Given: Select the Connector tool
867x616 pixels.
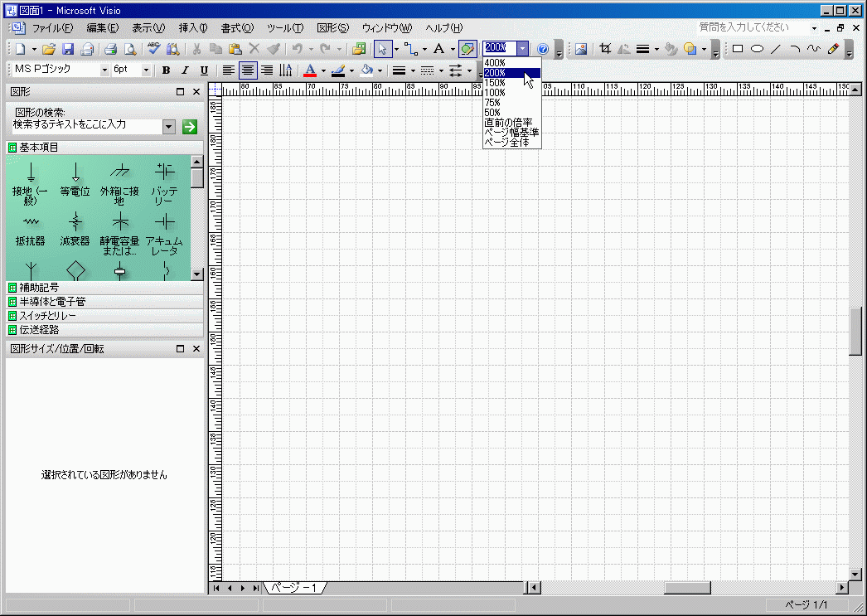Looking at the screenshot, I should [409, 49].
